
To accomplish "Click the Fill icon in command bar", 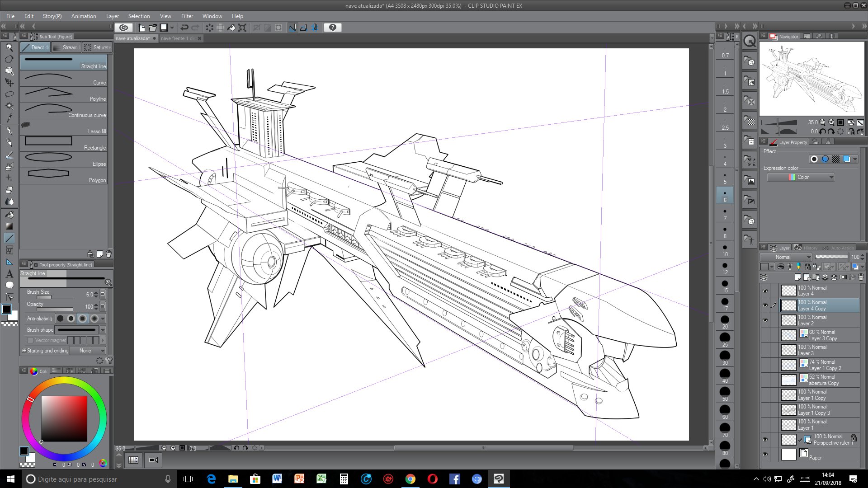I will click(x=231, y=28).
